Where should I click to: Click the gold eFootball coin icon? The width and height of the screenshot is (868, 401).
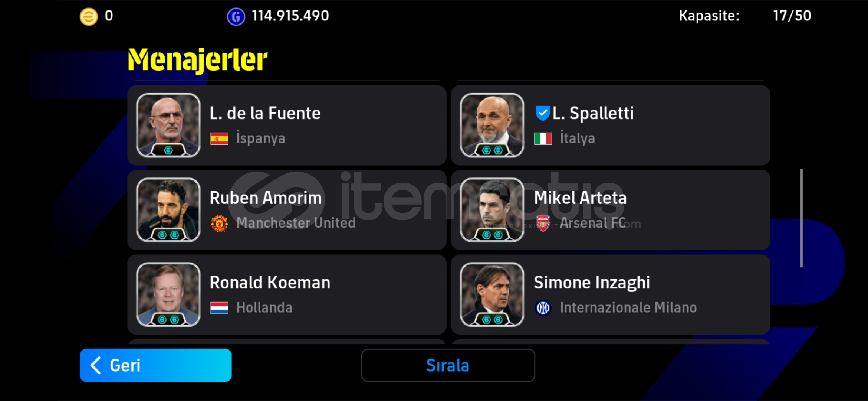click(89, 17)
